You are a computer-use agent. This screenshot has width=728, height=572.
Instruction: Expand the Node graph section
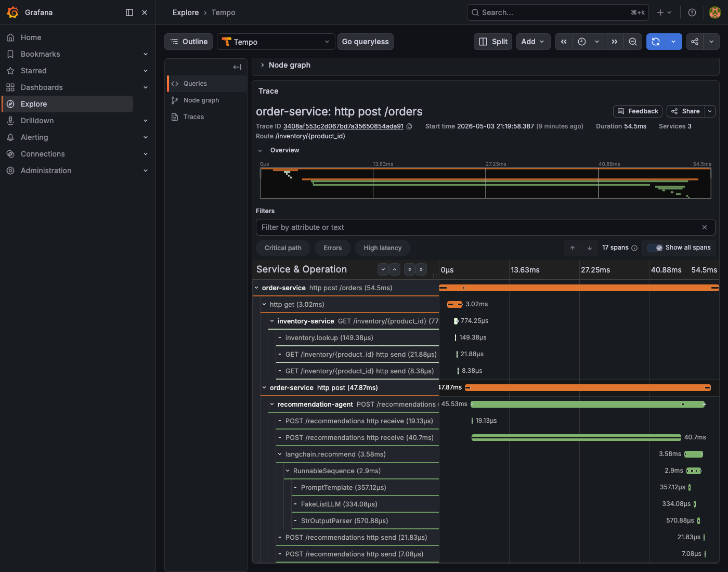[x=263, y=65]
